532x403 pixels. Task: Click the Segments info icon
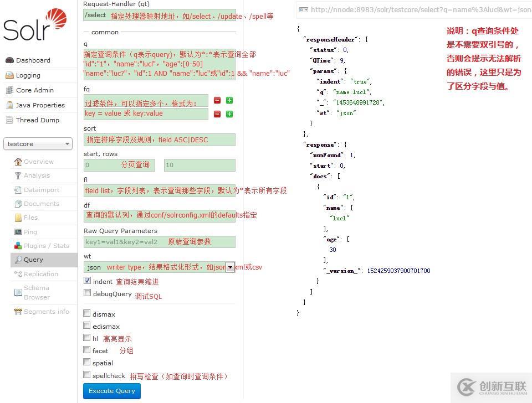(18, 312)
